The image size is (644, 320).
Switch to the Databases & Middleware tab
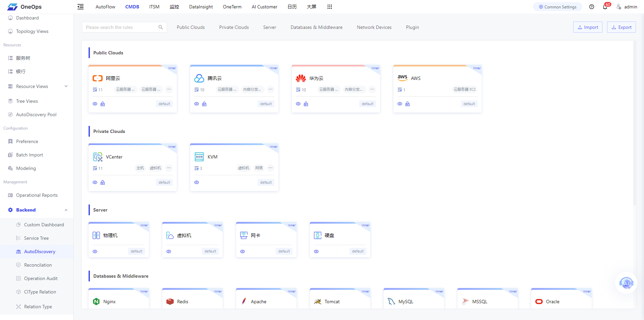pos(317,27)
